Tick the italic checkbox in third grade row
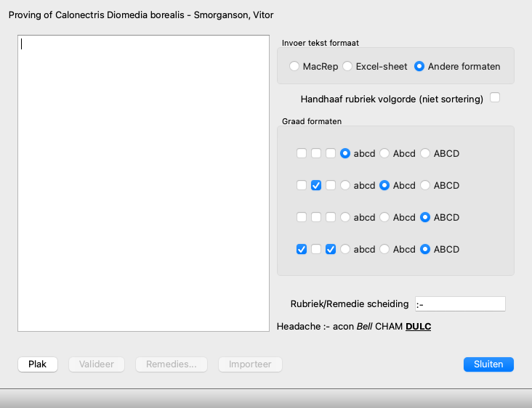The width and height of the screenshot is (532, 408). tap(316, 217)
